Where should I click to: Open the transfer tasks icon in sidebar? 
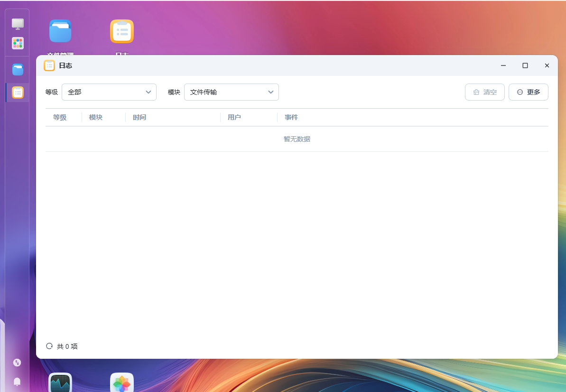click(17, 363)
